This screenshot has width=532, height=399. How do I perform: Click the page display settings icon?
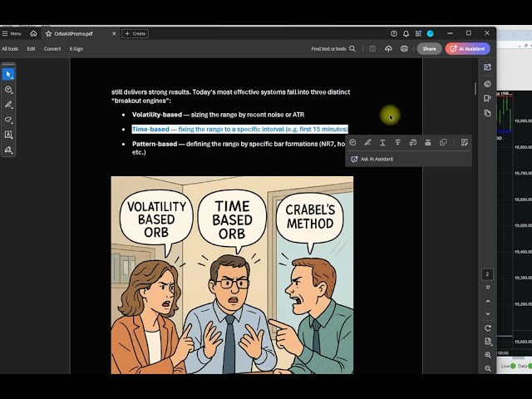pos(488,342)
